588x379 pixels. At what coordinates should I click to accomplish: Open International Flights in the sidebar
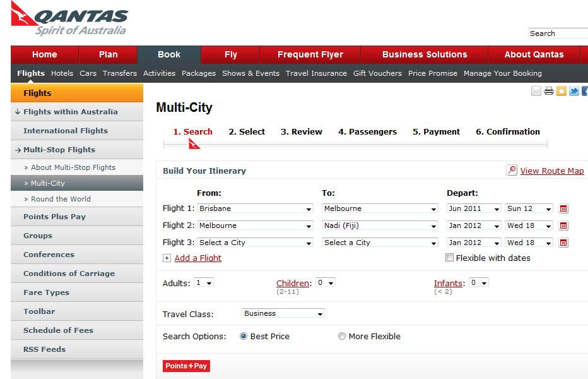(77, 131)
